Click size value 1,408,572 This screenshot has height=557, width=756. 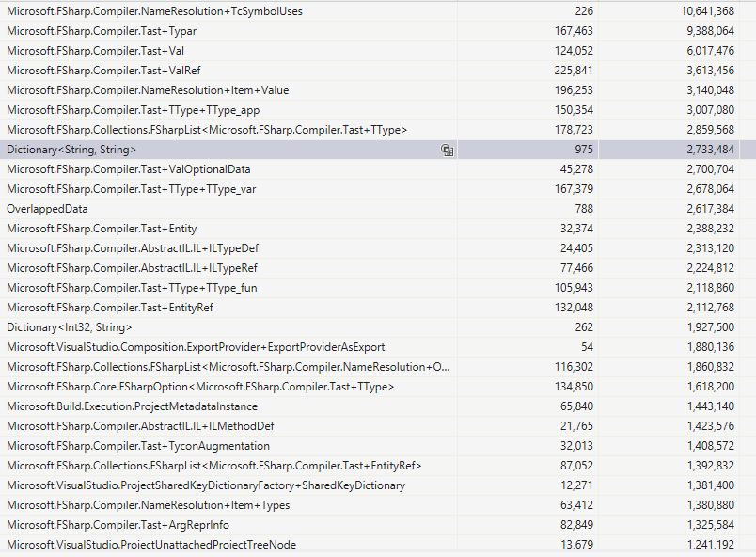711,446
